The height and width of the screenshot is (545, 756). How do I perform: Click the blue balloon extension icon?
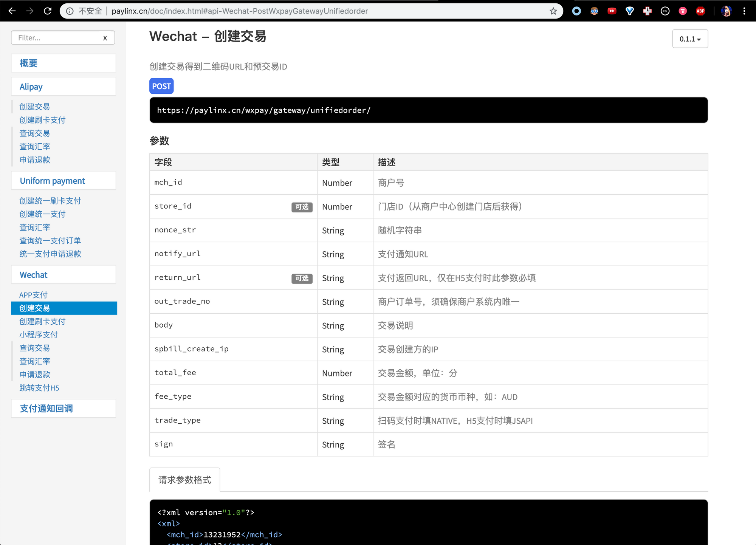point(630,11)
